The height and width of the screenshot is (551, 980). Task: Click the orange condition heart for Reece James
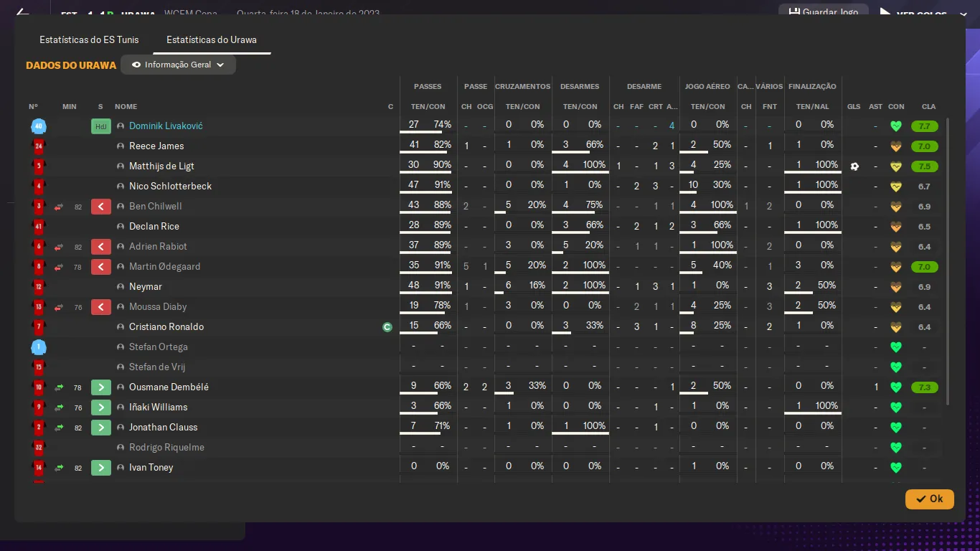tap(895, 146)
